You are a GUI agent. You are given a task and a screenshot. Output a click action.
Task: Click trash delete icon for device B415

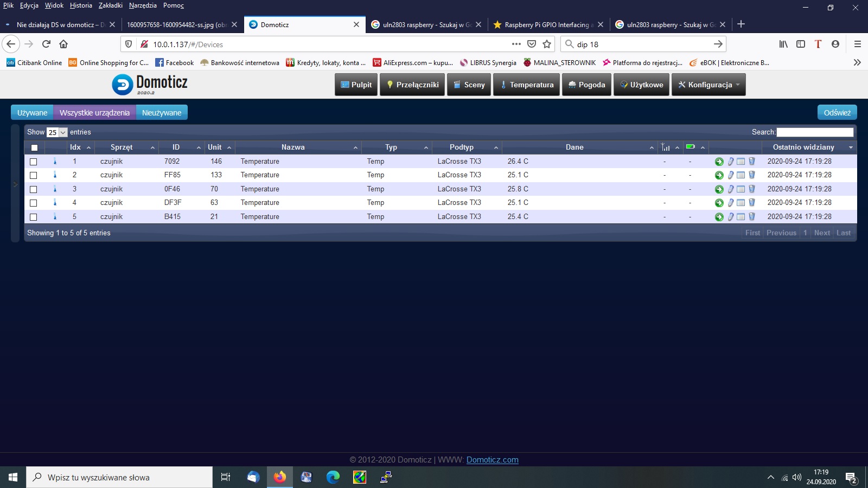tap(752, 217)
